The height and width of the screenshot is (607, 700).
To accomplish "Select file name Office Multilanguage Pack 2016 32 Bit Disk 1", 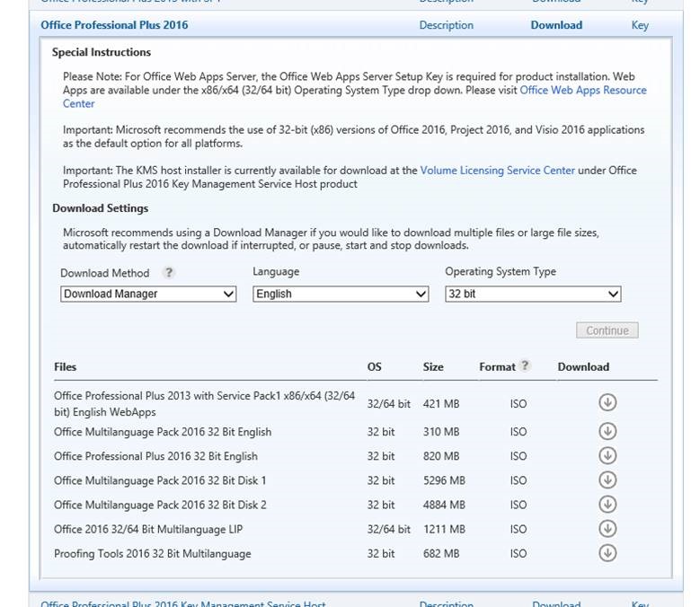I will [160, 480].
